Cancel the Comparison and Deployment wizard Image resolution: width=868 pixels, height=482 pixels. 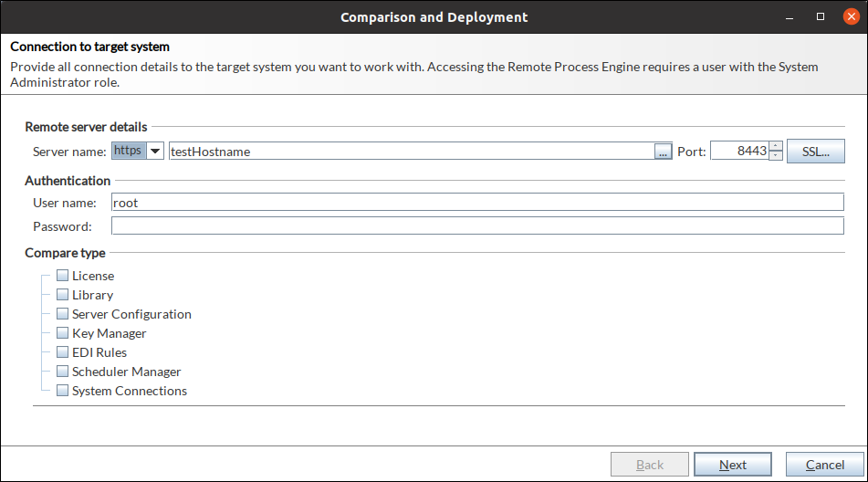pyautogui.click(x=824, y=465)
